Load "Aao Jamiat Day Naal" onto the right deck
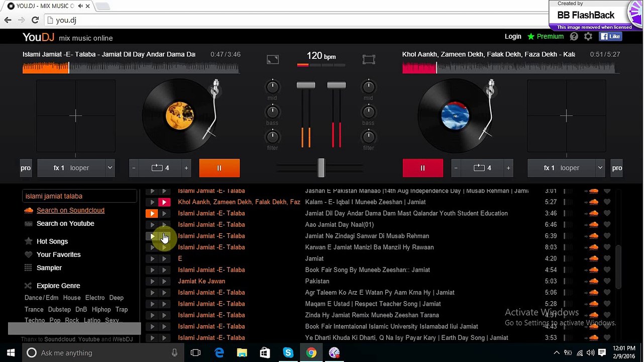The image size is (644, 362). [164, 225]
